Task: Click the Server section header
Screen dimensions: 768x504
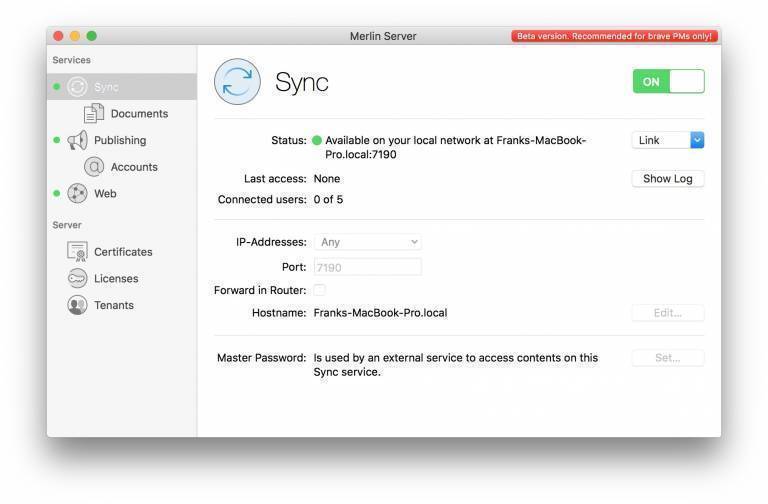Action: coord(67,225)
